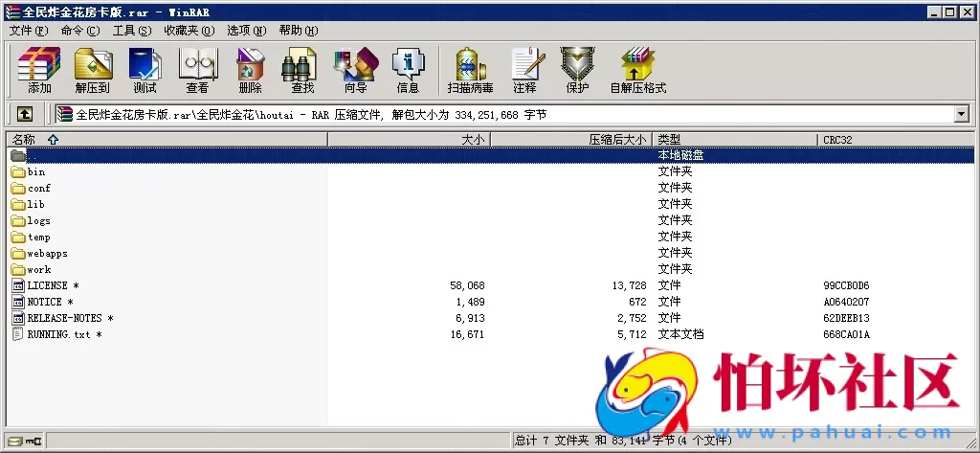Click the 5,712 packed size value

click(x=633, y=335)
